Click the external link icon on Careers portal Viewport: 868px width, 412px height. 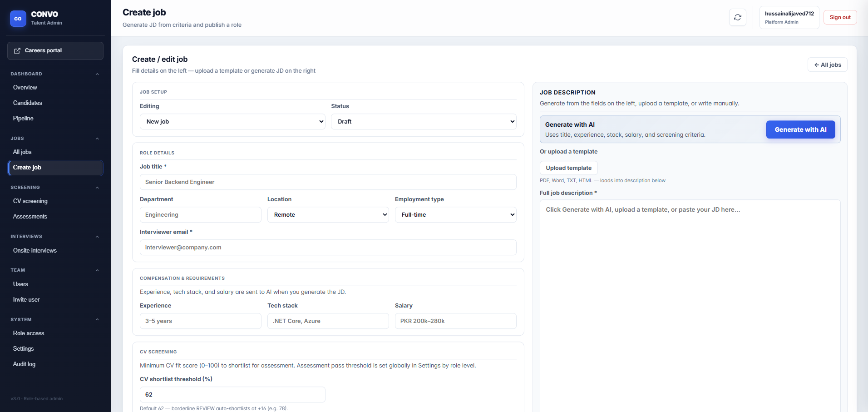pyautogui.click(x=17, y=51)
